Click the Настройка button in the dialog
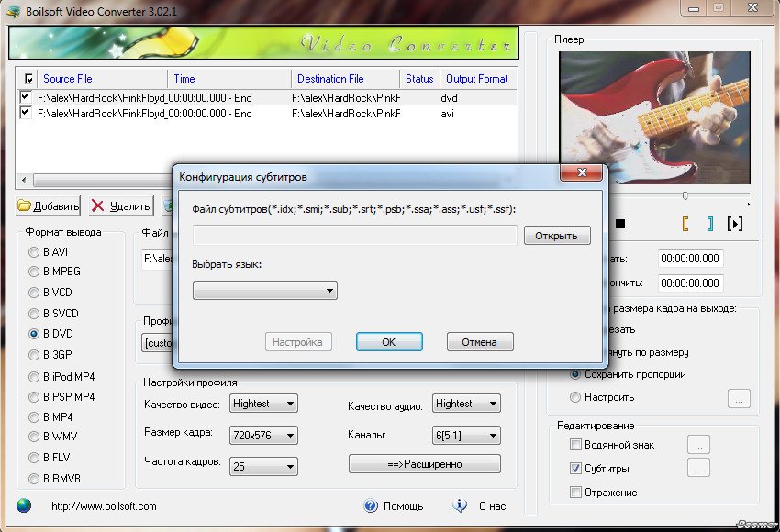 [x=298, y=342]
